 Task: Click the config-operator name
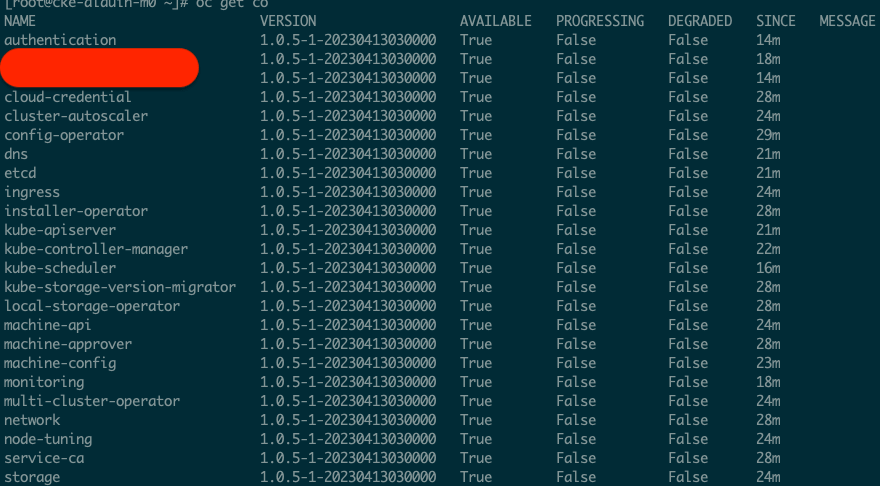point(64,135)
